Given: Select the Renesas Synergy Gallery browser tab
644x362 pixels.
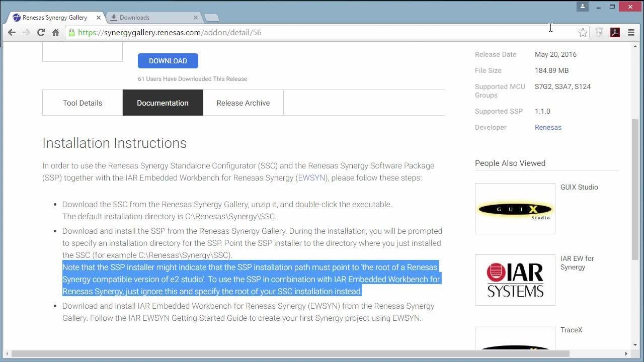Looking at the screenshot, I should (x=55, y=18).
